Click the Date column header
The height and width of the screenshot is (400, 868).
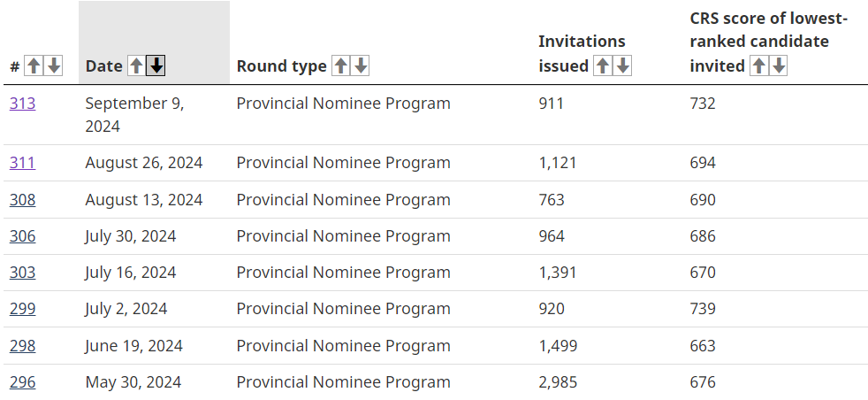click(104, 66)
